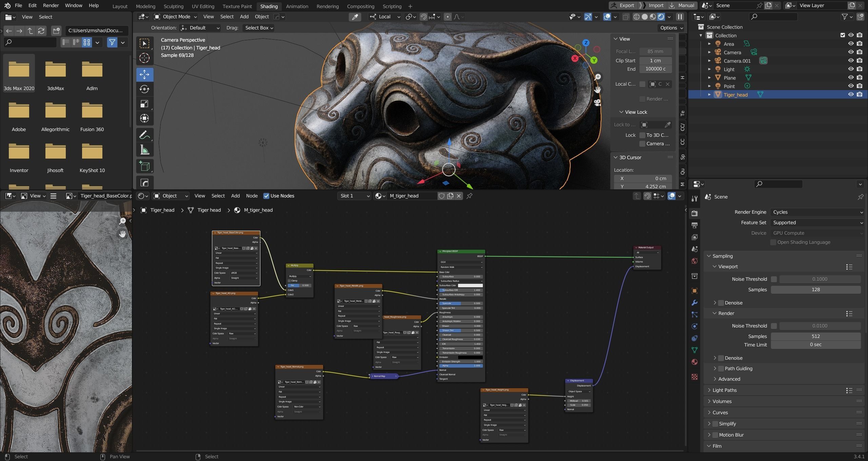Click the Manual button

(682, 5)
